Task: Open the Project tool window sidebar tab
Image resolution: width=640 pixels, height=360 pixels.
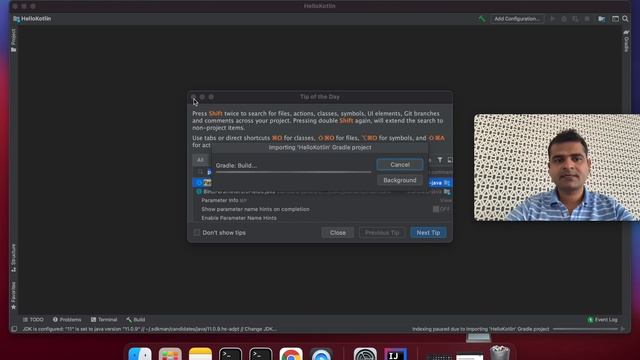Action: click(13, 40)
